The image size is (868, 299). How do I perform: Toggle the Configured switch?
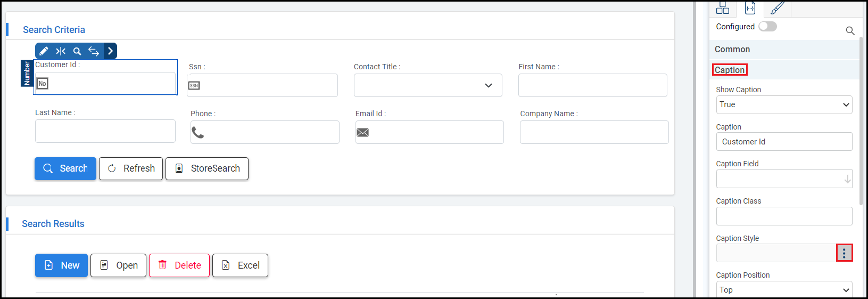click(x=767, y=27)
